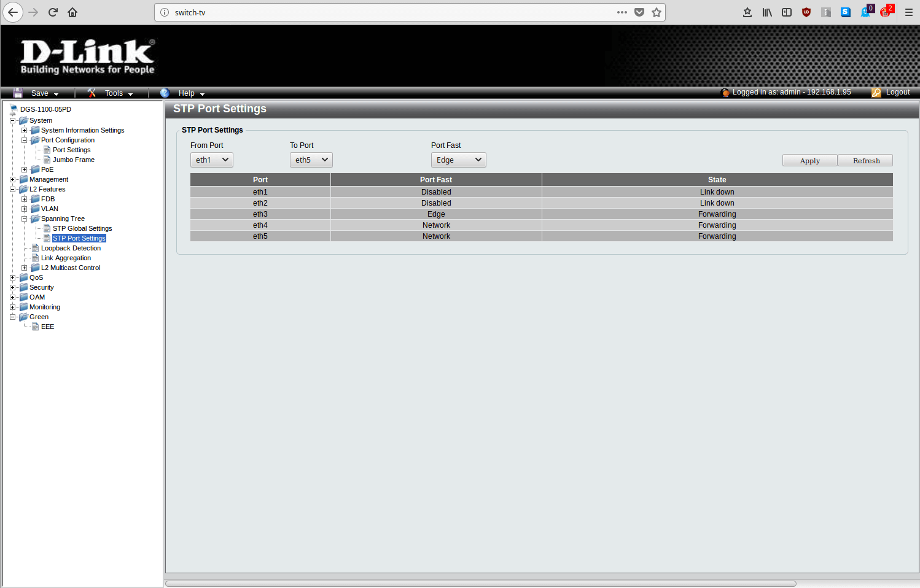Image resolution: width=920 pixels, height=588 pixels.
Task: Open the Port Fast dropdown
Action: point(459,160)
